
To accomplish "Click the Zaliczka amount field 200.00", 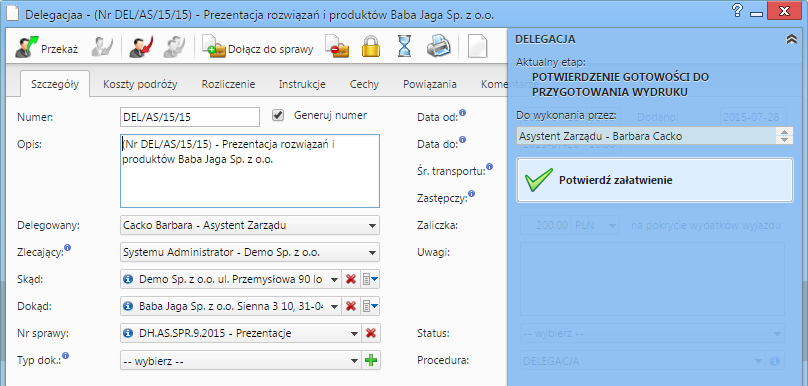I will (x=546, y=225).
